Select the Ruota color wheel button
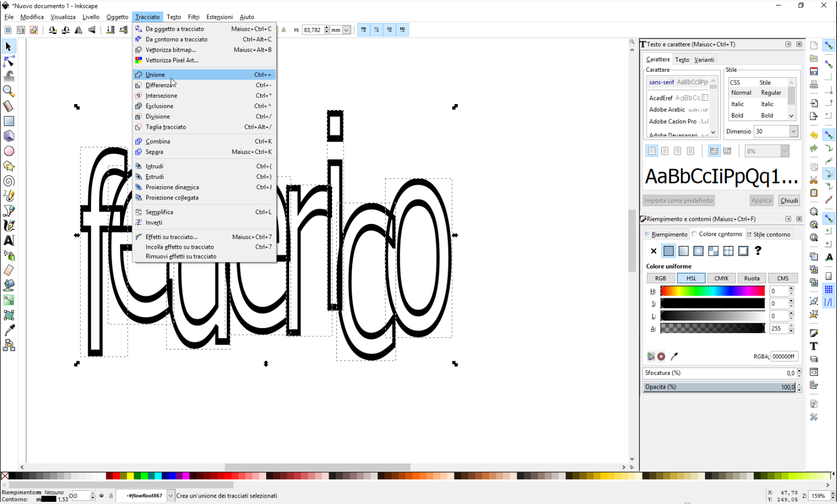Viewport: 837px width, 504px height. [752, 278]
